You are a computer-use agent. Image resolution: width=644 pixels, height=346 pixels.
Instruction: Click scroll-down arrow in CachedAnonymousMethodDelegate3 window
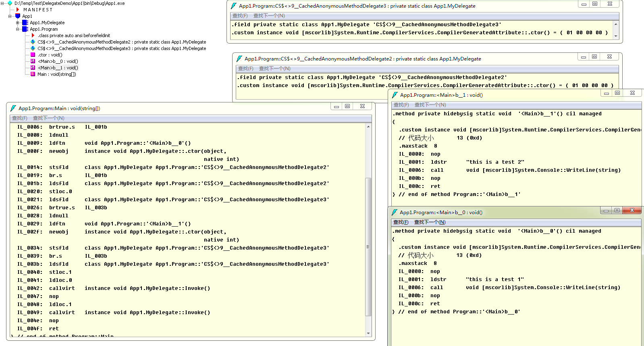pyautogui.click(x=616, y=36)
